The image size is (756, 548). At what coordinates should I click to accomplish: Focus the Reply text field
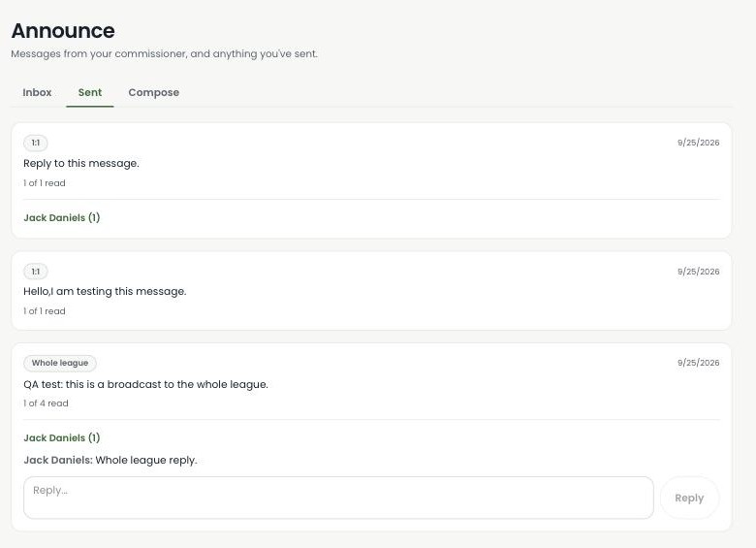[338, 498]
